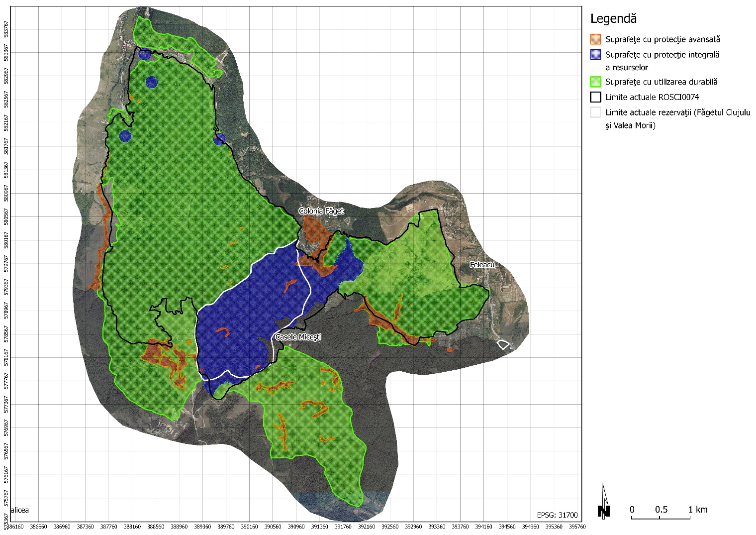This screenshot has width=756, height=535.
Task: Click the '0.5' scale bar label
Action: click(x=661, y=510)
